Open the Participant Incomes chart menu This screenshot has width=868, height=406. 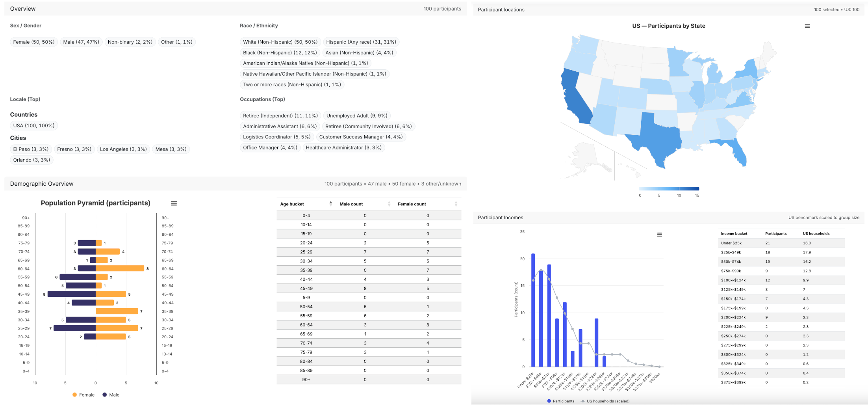(660, 234)
